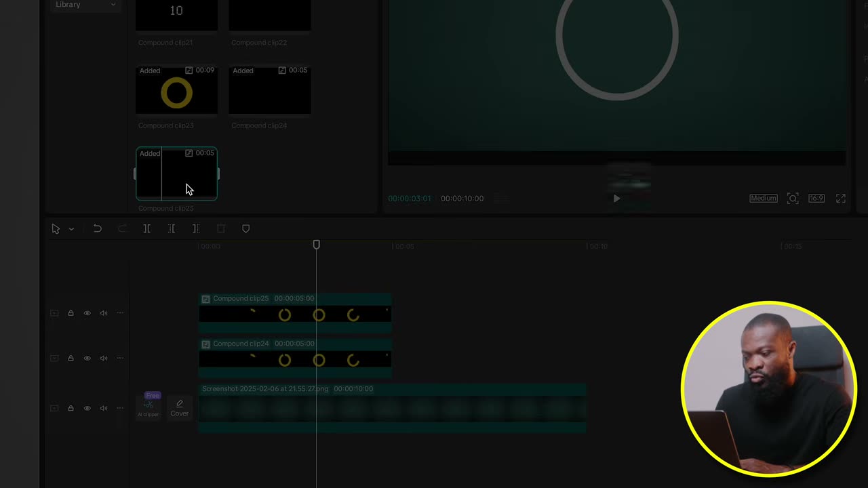
Task: Select the Compound clip23 thumbnail
Action: pos(176,90)
